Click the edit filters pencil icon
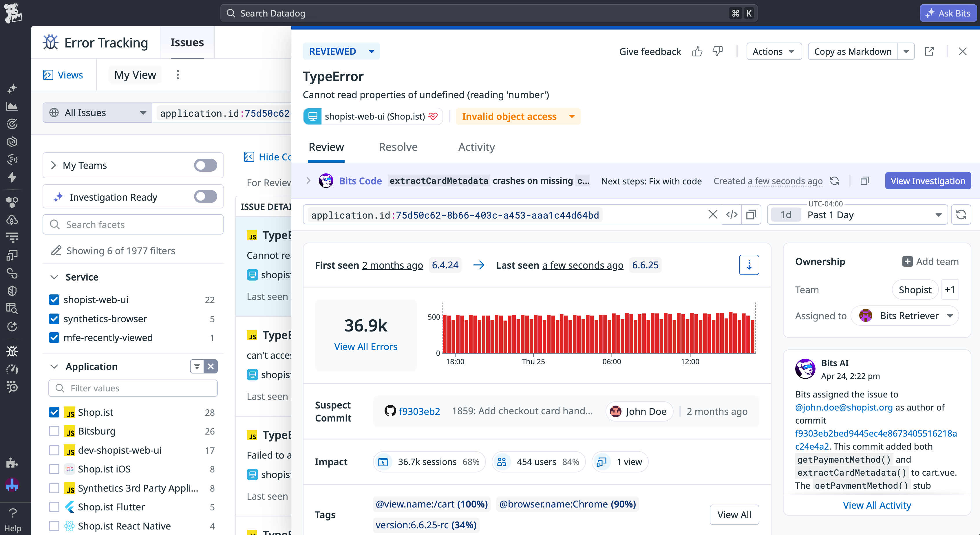This screenshot has width=980, height=535. coord(56,251)
